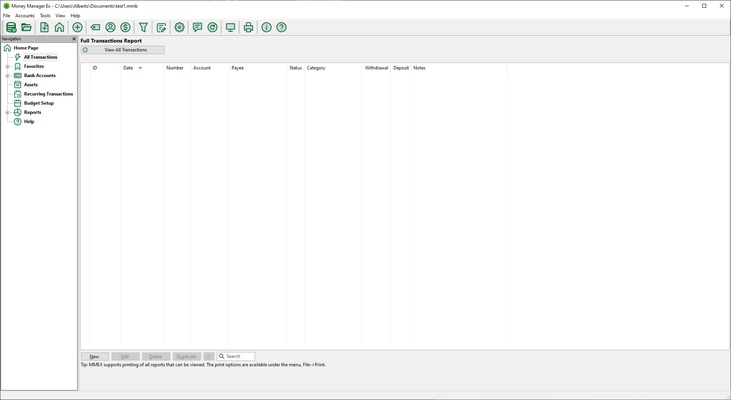The image size is (731, 400).
Task: Click the Delete button below the list
Action: pos(156,356)
